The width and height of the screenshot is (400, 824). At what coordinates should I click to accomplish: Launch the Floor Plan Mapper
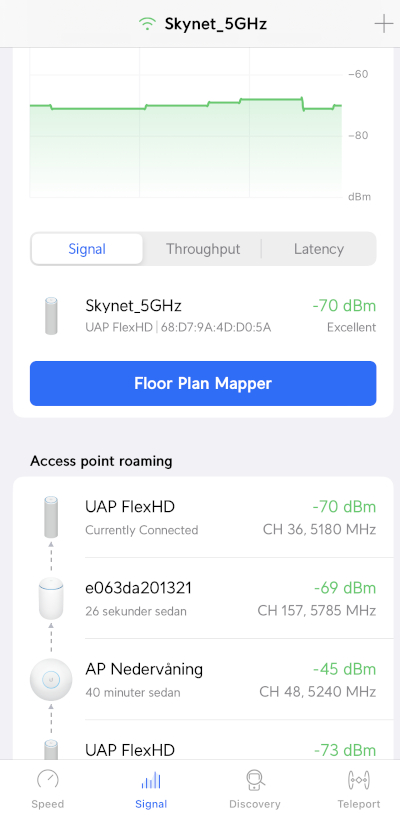point(203,383)
